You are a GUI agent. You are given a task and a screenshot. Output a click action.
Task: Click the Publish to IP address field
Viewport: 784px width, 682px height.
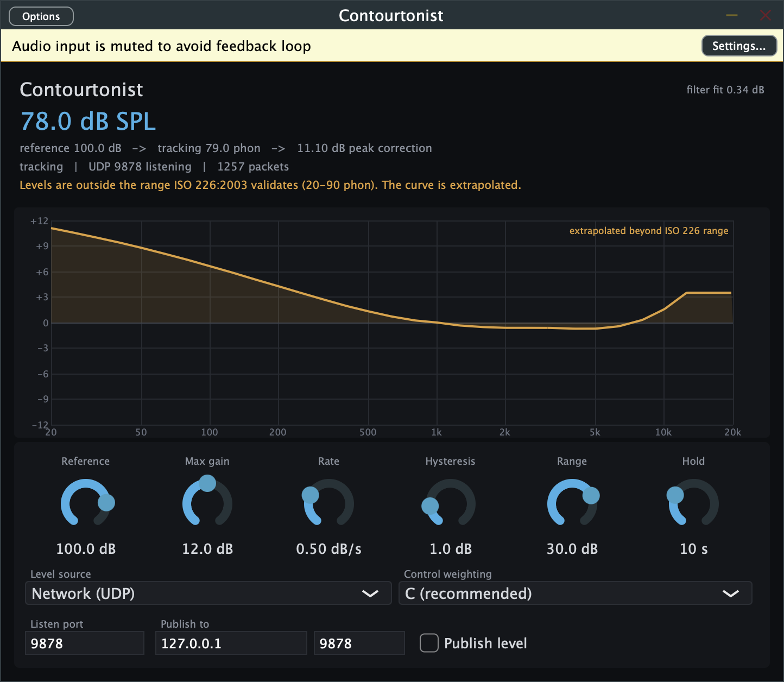point(231,643)
